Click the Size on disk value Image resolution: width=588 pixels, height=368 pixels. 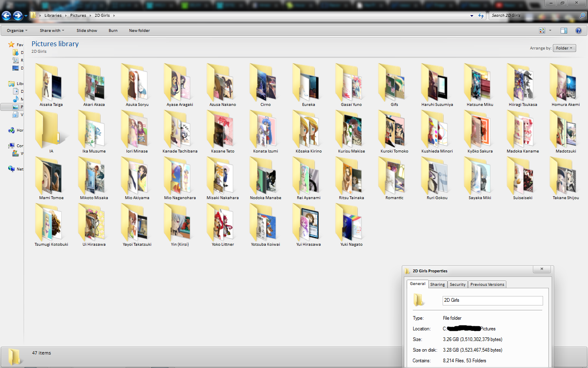pyautogui.click(x=473, y=350)
